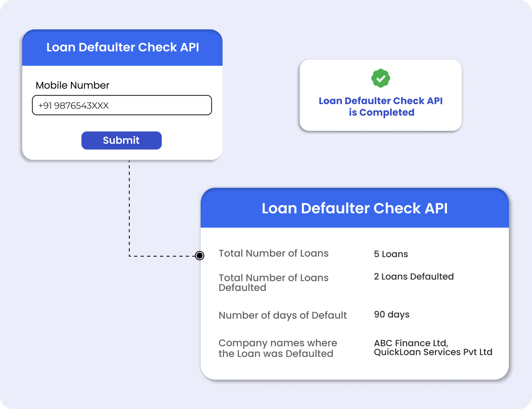This screenshot has height=409, width=532.
Task: Click "Company names where the Loan was Defaulted" label
Action: [278, 348]
